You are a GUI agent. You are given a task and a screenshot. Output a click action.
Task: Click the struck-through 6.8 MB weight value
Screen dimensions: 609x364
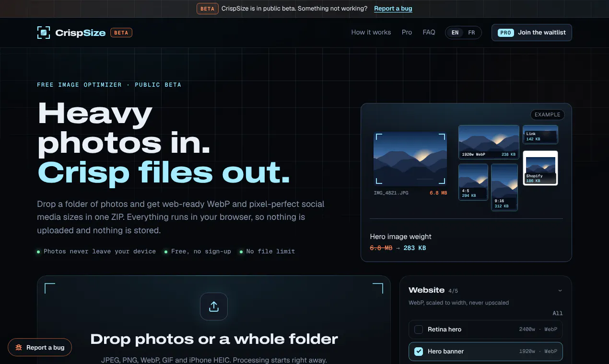click(x=381, y=248)
